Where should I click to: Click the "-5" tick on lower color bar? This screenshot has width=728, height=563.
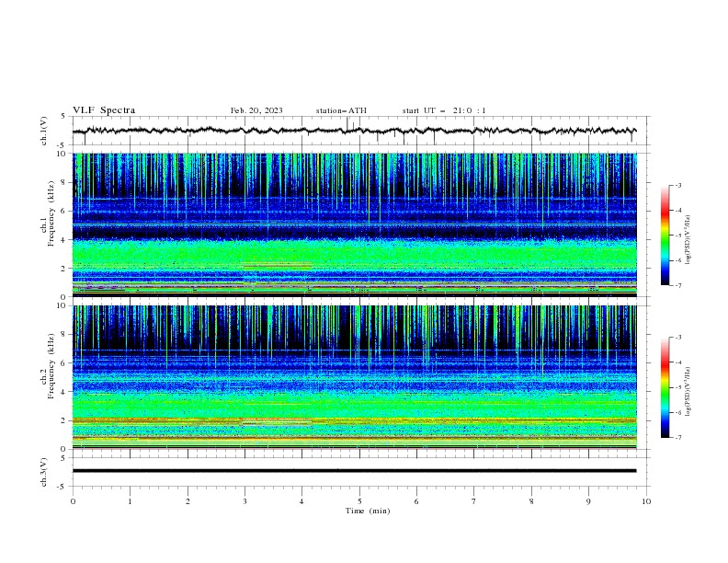[677, 387]
